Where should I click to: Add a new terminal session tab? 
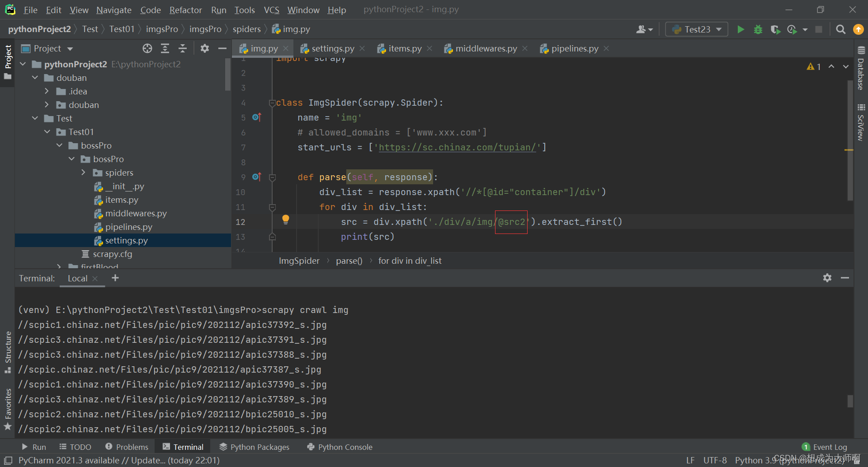point(115,278)
